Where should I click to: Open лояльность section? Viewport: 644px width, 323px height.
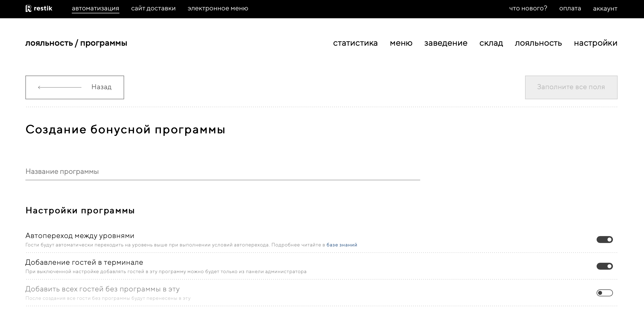[538, 43]
